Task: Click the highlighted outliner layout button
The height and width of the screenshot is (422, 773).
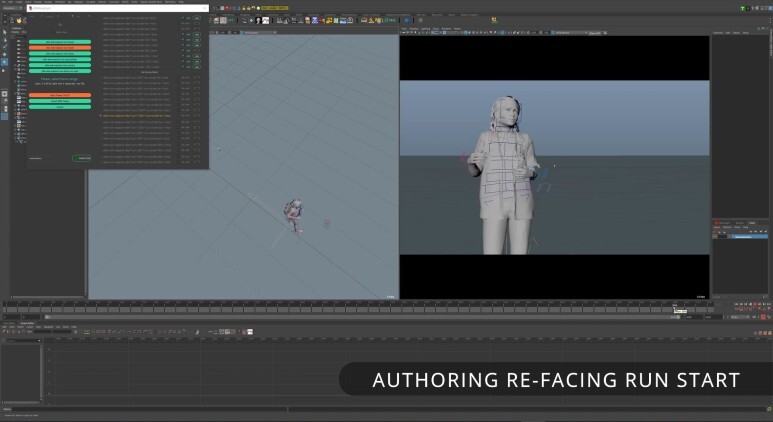Action: tap(4, 117)
